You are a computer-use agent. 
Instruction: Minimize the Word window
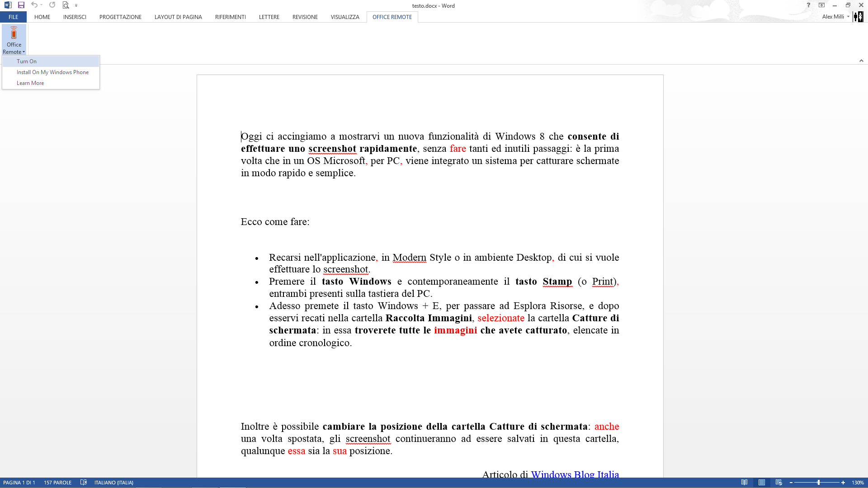point(835,5)
